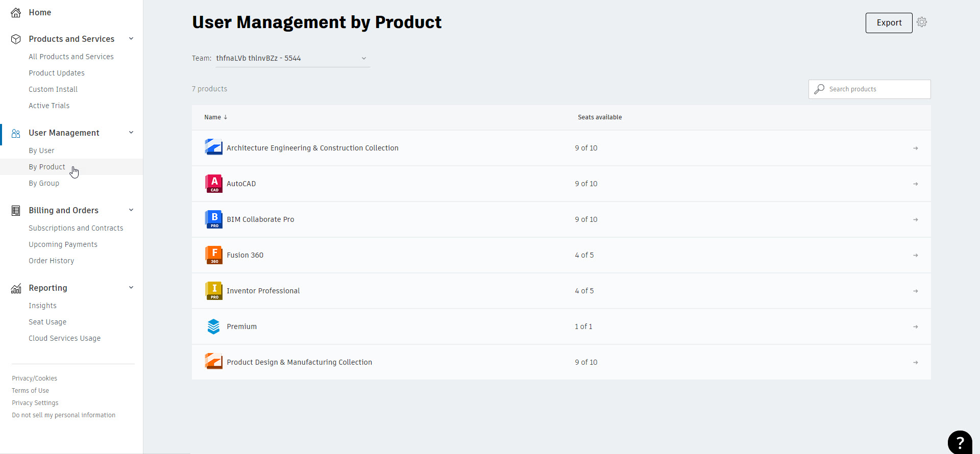Click '1 of 1' seats for Premium
This screenshot has width=980, height=454.
click(x=583, y=326)
